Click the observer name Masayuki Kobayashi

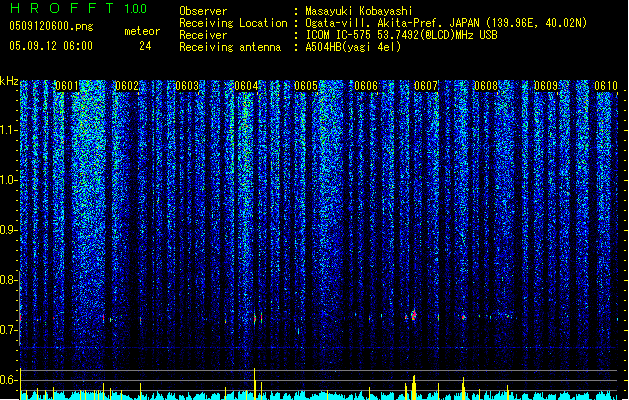coord(358,11)
